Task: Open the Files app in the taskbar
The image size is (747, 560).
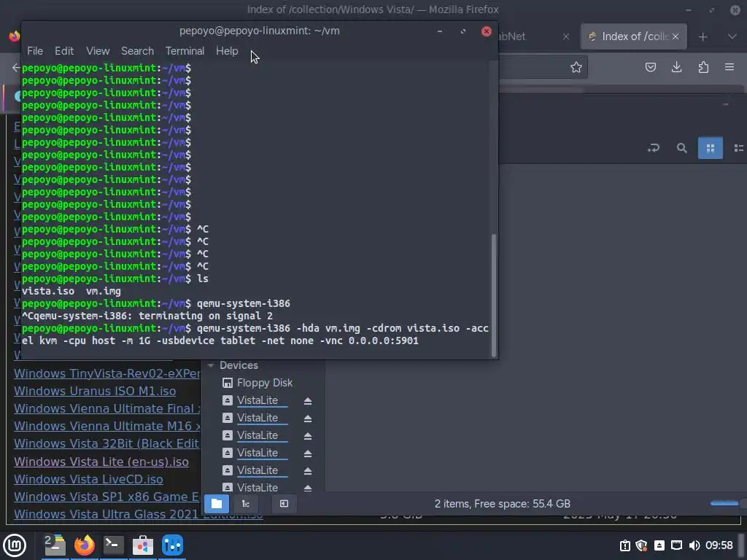Action: (x=54, y=545)
